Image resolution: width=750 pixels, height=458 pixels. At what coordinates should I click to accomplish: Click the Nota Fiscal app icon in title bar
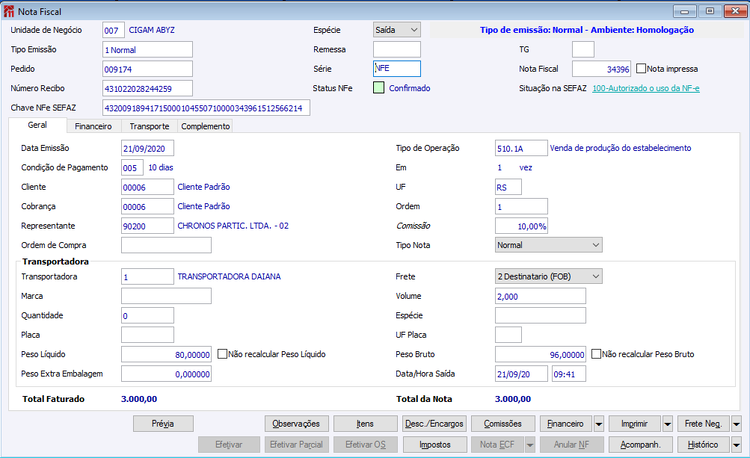tap(9, 11)
